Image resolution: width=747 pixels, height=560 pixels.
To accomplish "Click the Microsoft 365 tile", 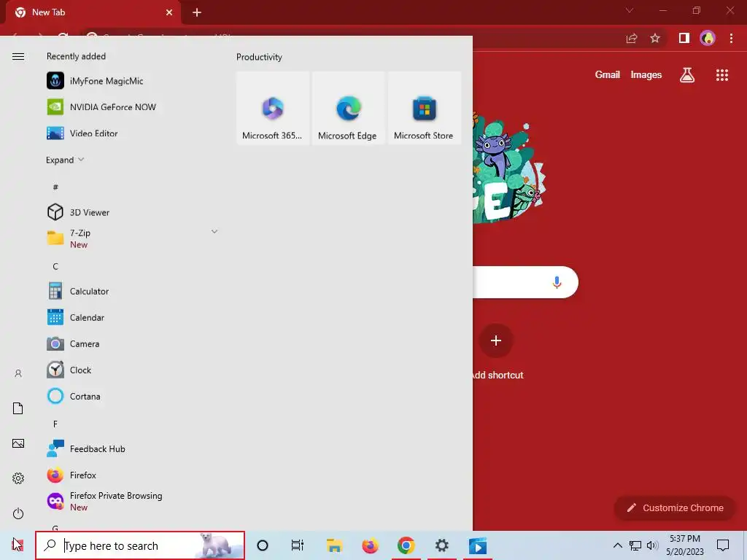I will tap(273, 108).
